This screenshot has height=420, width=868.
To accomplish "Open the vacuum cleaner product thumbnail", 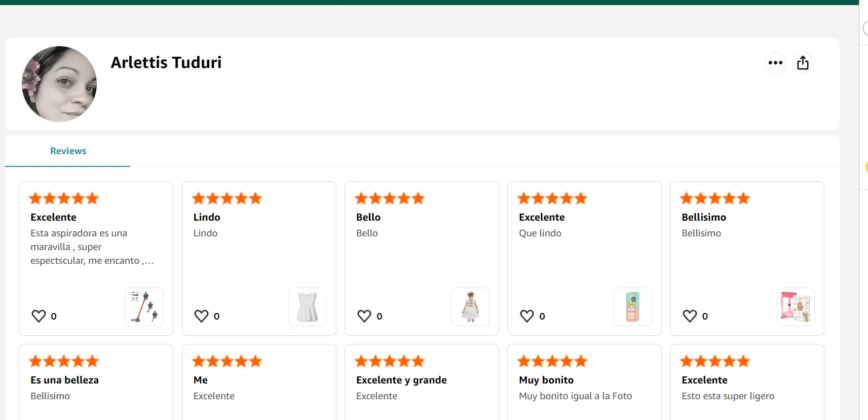I will pos(144,307).
